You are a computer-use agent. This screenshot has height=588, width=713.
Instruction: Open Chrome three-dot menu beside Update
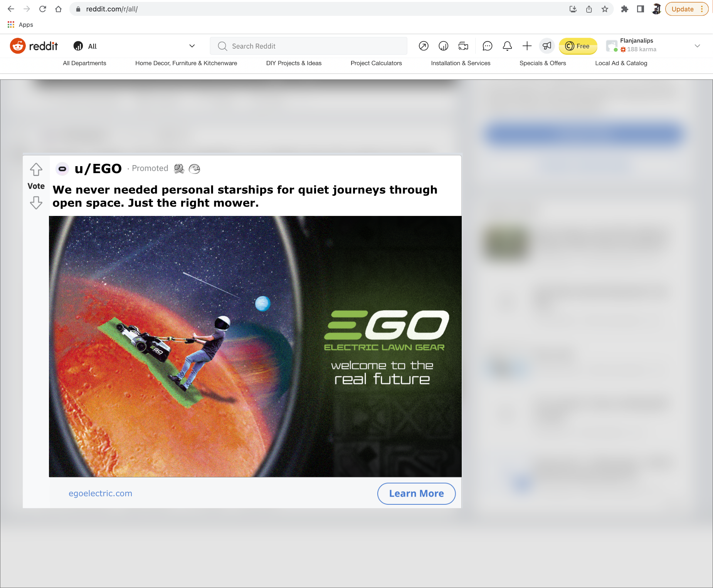click(x=702, y=9)
